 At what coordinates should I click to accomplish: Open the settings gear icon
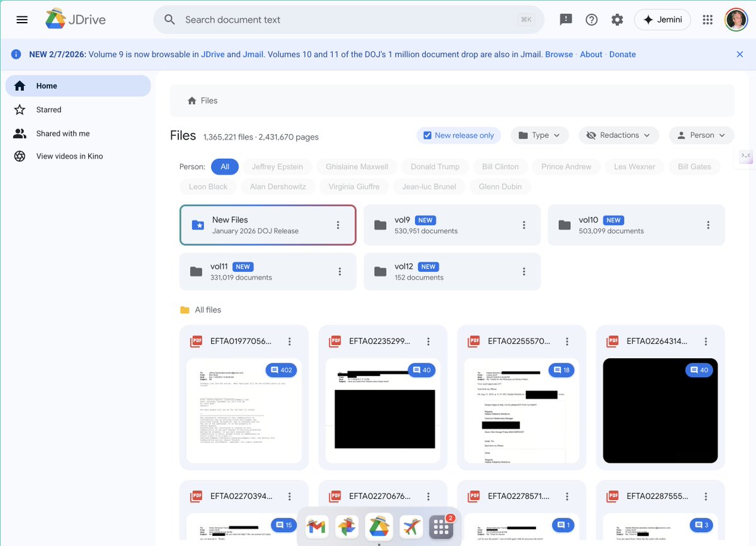pyautogui.click(x=617, y=20)
